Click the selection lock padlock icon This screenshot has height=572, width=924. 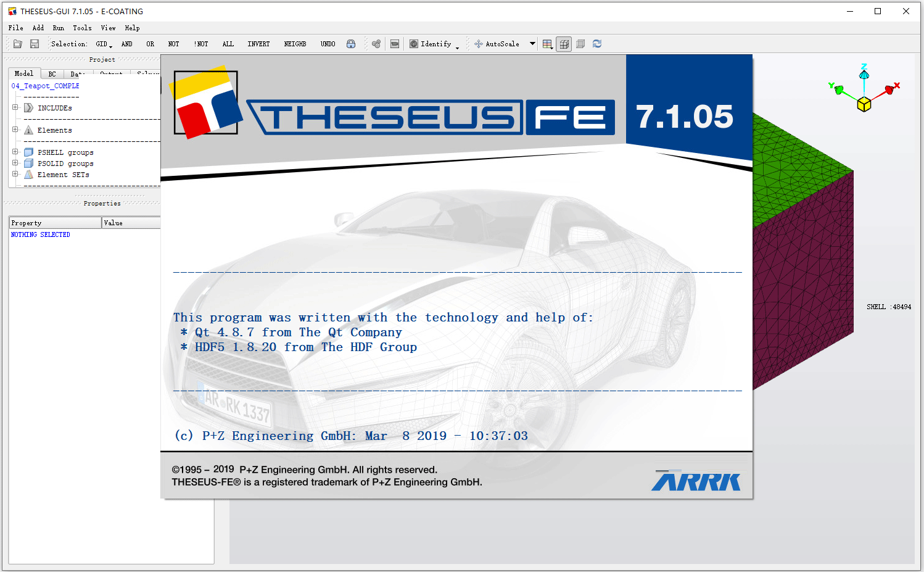click(351, 44)
